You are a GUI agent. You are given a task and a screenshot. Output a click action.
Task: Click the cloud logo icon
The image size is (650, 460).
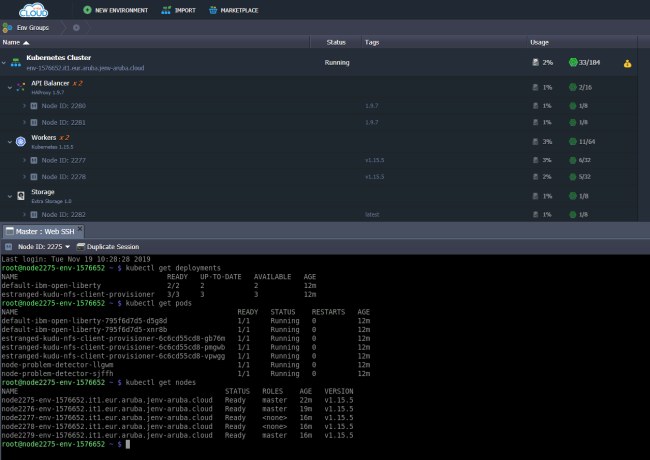pos(31,11)
